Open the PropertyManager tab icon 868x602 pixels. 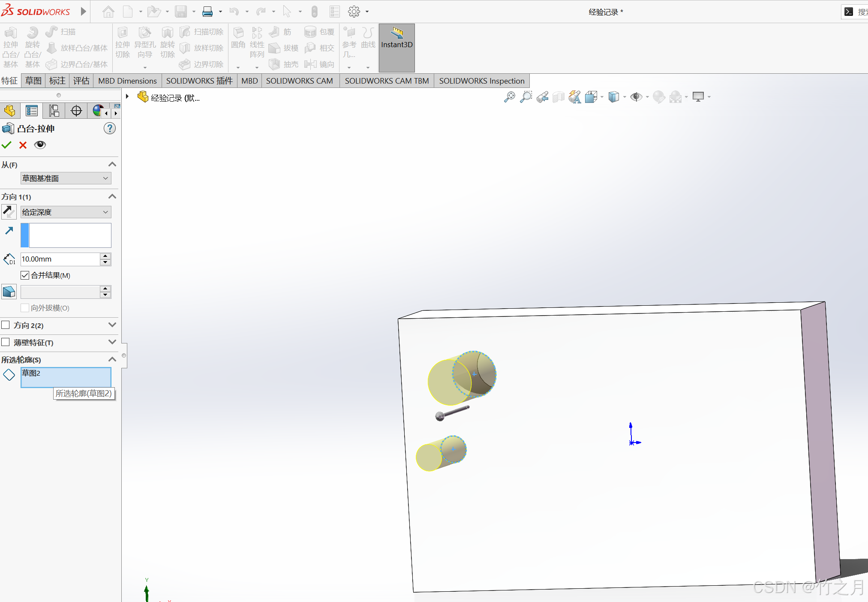(x=32, y=111)
